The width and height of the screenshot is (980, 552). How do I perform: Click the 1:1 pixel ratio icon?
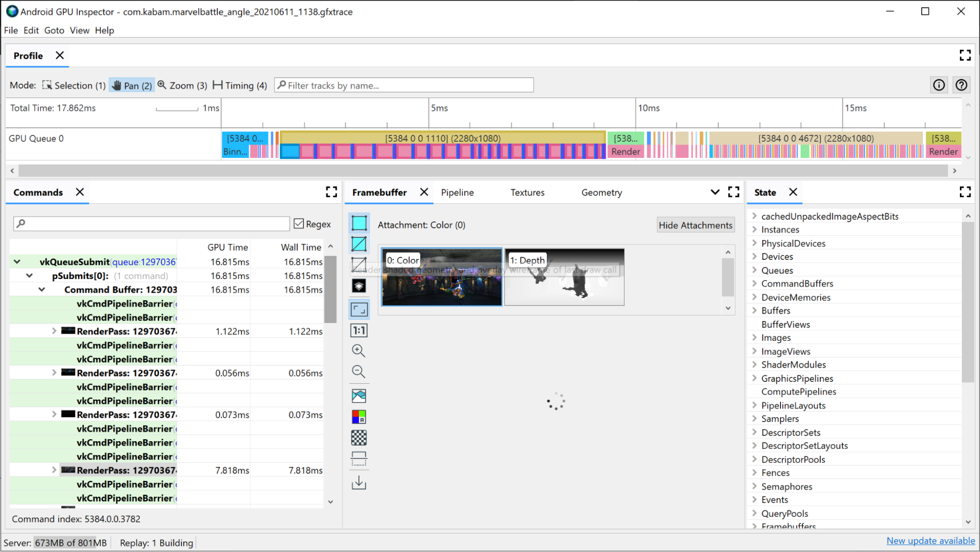(x=359, y=330)
